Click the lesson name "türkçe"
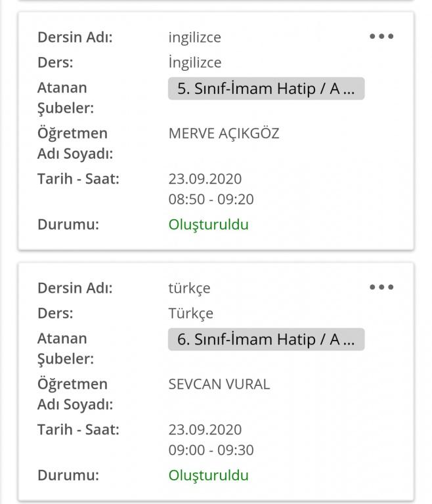This screenshot has height=504, width=432. [x=189, y=288]
